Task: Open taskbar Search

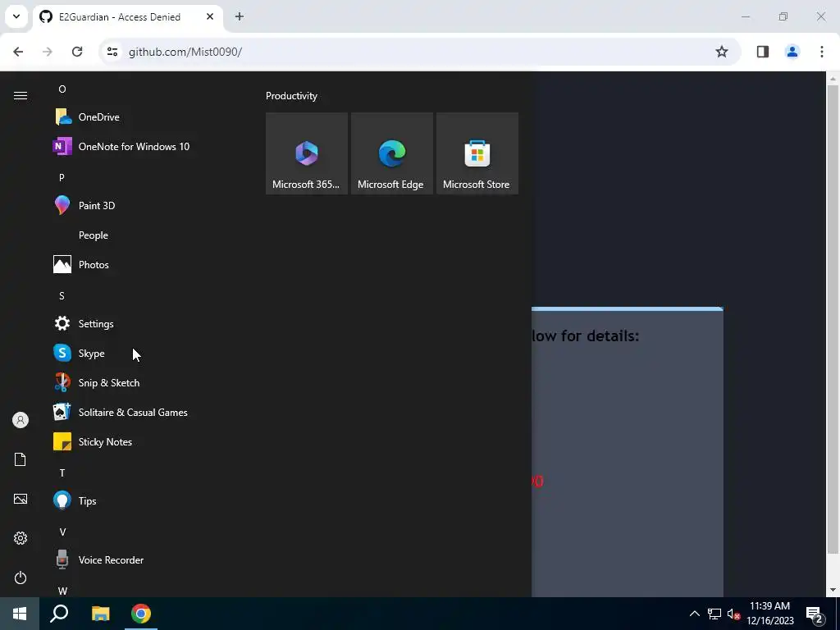Action: [x=59, y=614]
